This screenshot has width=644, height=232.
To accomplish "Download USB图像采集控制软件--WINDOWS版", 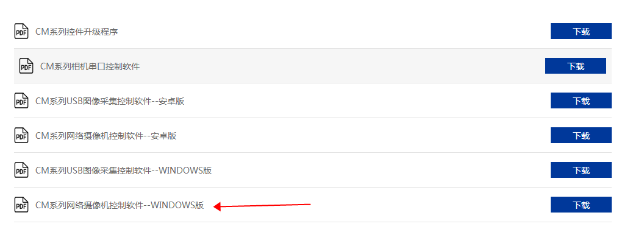I will (x=581, y=170).
